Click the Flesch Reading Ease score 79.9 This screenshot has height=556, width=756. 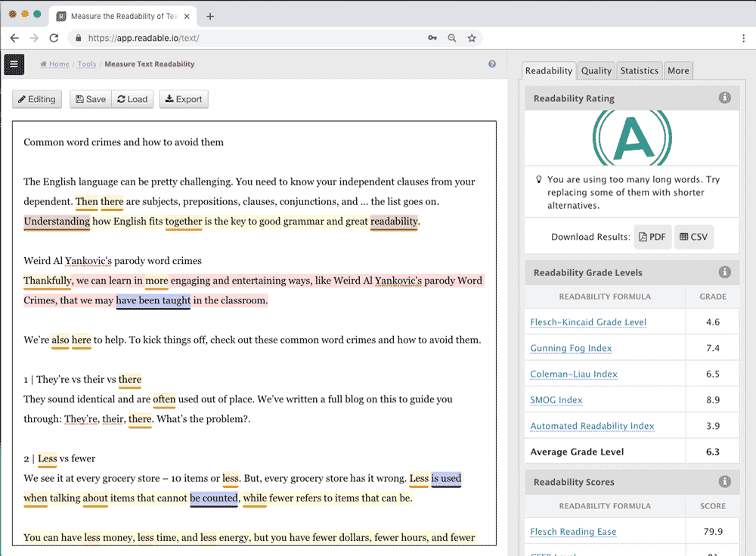click(713, 531)
